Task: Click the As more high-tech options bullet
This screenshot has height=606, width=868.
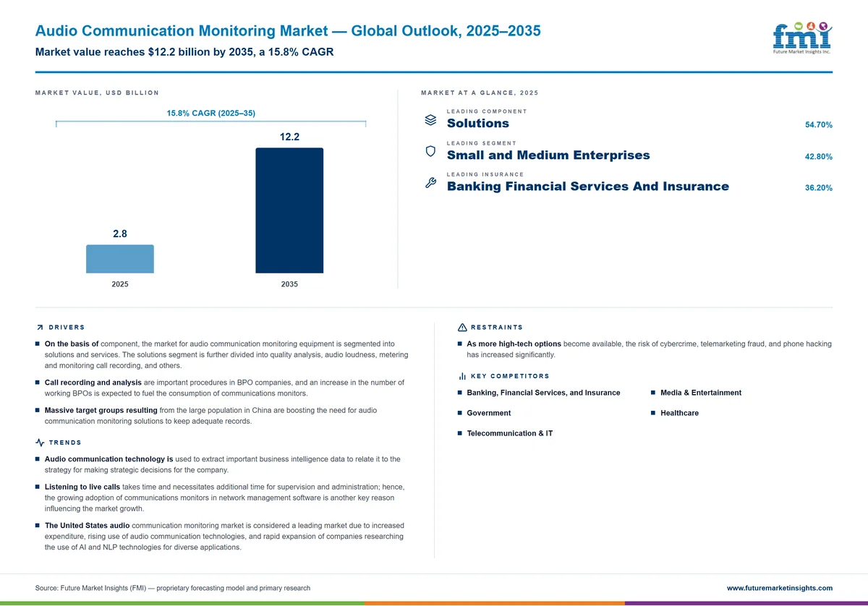Action: [x=645, y=349]
